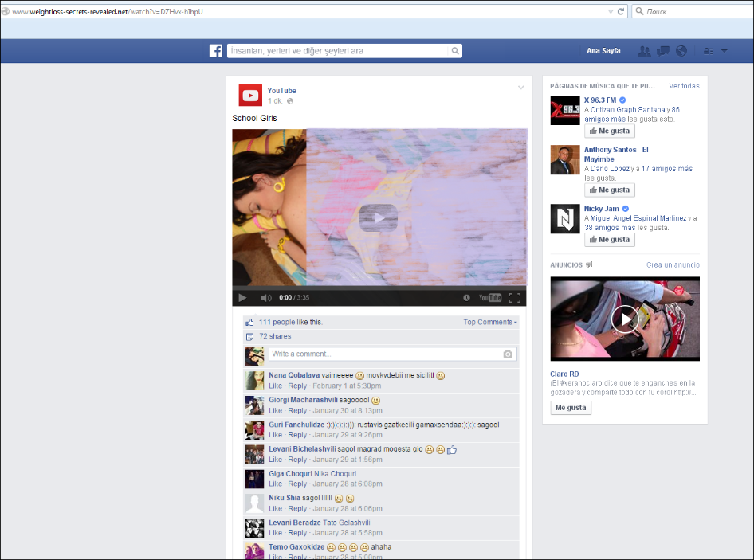Click the browser address bar URL
This screenshot has width=754, height=560.
point(108,11)
